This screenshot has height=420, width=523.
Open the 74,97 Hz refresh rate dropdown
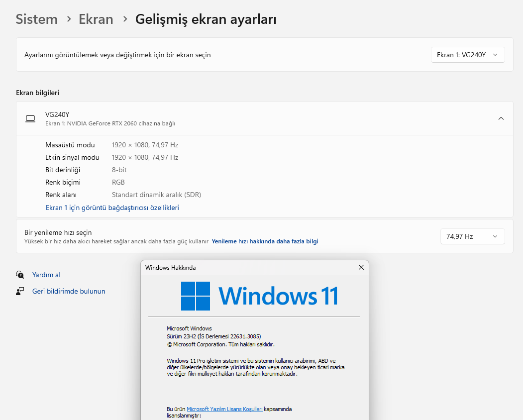click(x=472, y=236)
